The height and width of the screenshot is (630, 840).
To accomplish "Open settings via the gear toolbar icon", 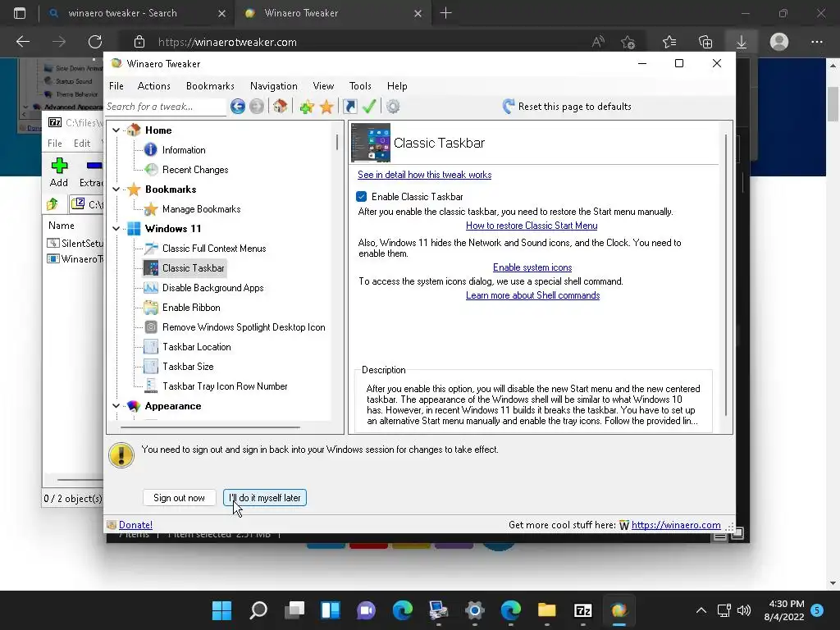I will pos(393,107).
